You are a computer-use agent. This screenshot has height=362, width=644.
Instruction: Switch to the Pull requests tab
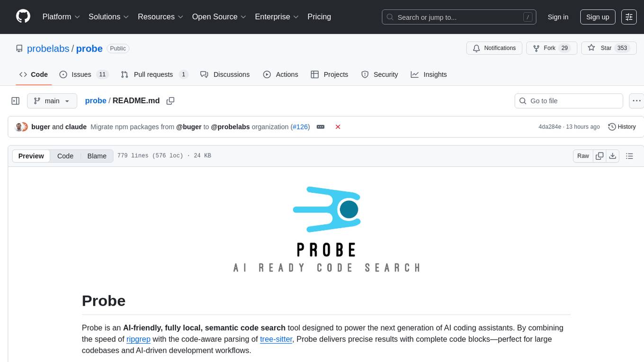[154, 74]
